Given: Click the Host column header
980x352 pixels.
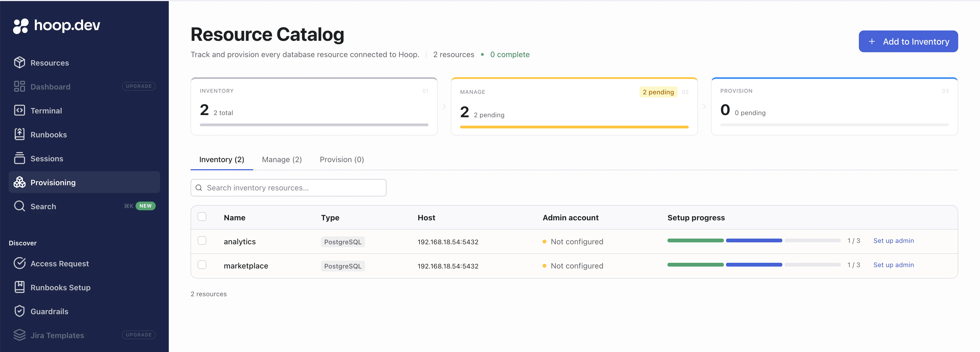Looking at the screenshot, I should 426,218.
